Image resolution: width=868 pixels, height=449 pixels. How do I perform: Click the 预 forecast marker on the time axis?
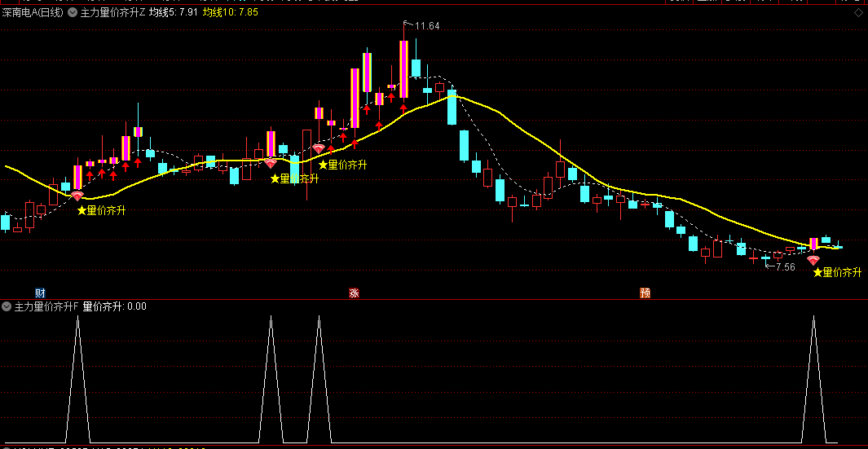tap(645, 293)
